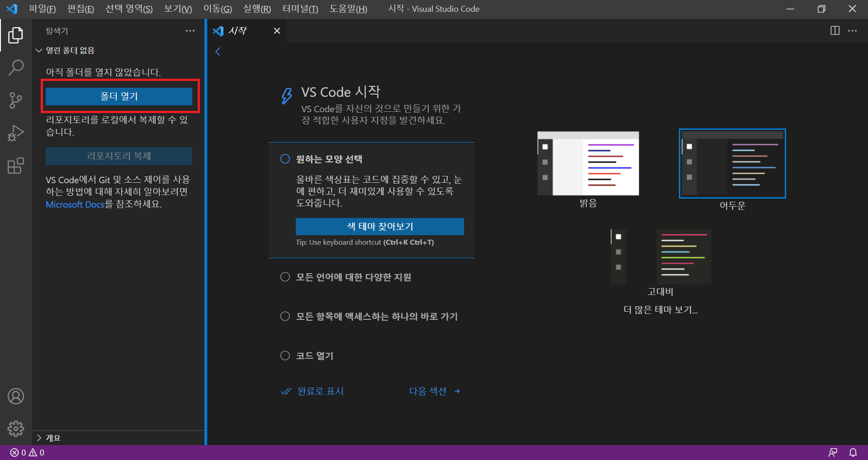Open the 파일(F) menu

click(43, 9)
